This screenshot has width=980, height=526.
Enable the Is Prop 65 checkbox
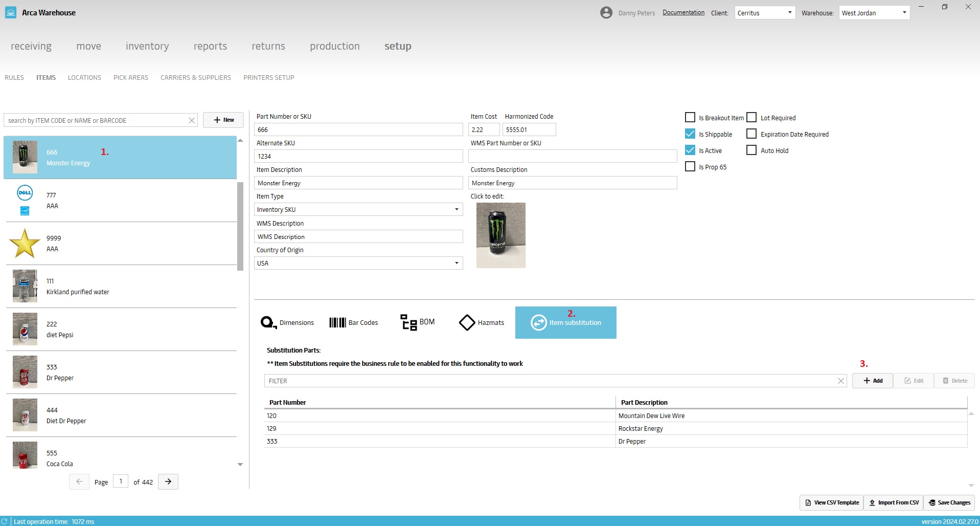point(690,167)
